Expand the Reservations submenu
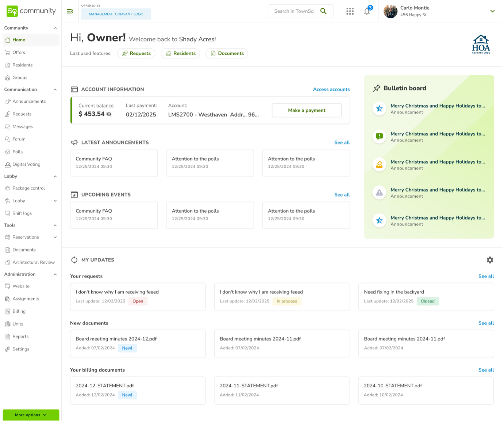The height and width of the screenshot is (422, 504). coord(55,237)
